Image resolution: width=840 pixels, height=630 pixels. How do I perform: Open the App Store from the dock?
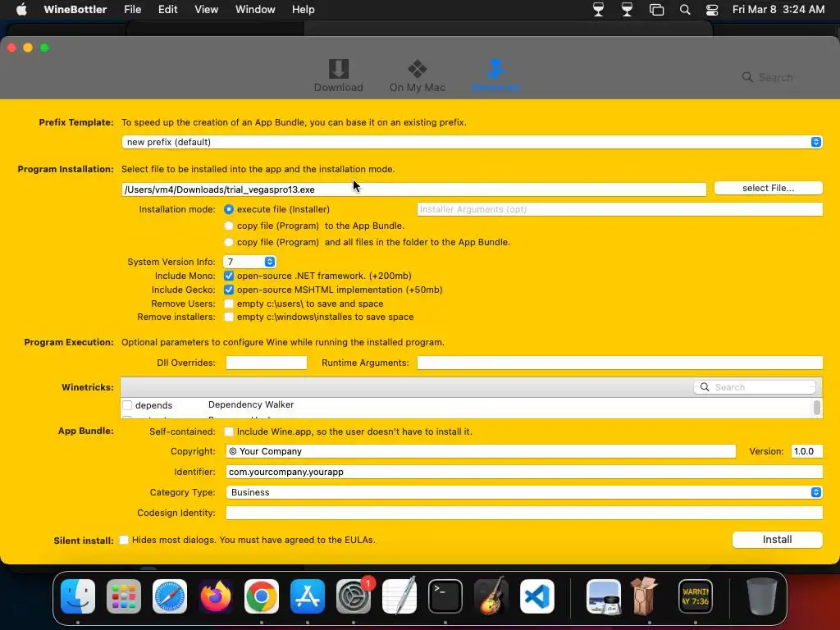coord(308,596)
